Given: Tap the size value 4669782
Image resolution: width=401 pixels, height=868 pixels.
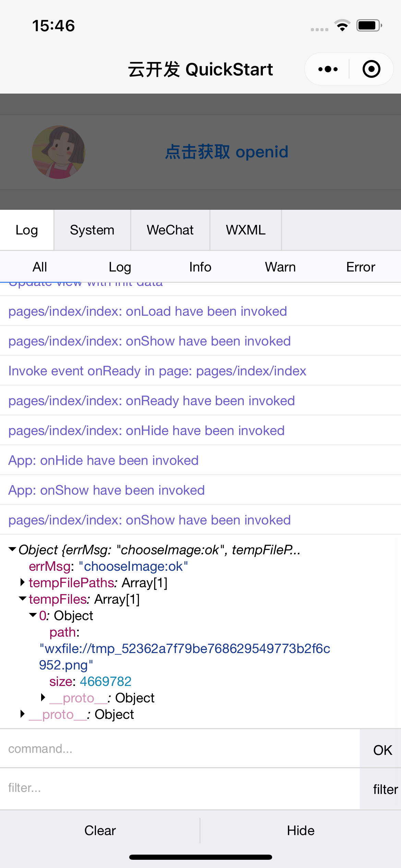Looking at the screenshot, I should pyautogui.click(x=106, y=681).
